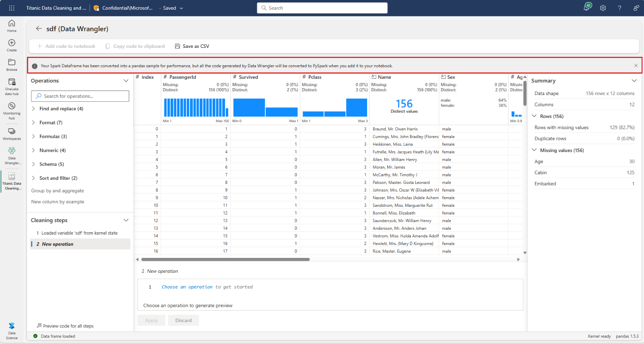The height and width of the screenshot is (344, 644).
Task: Click the horizontal scrollbar of data grid
Action: pyautogui.click(x=225, y=260)
